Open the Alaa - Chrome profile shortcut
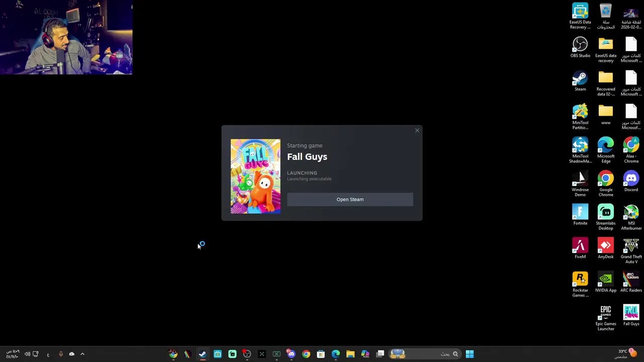644x362 pixels. [x=631, y=150]
